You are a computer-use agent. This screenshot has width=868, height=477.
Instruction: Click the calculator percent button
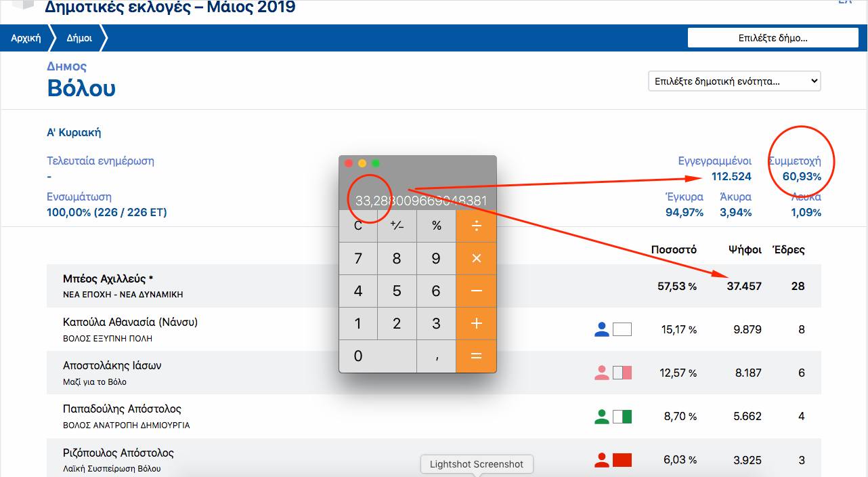[x=436, y=226]
